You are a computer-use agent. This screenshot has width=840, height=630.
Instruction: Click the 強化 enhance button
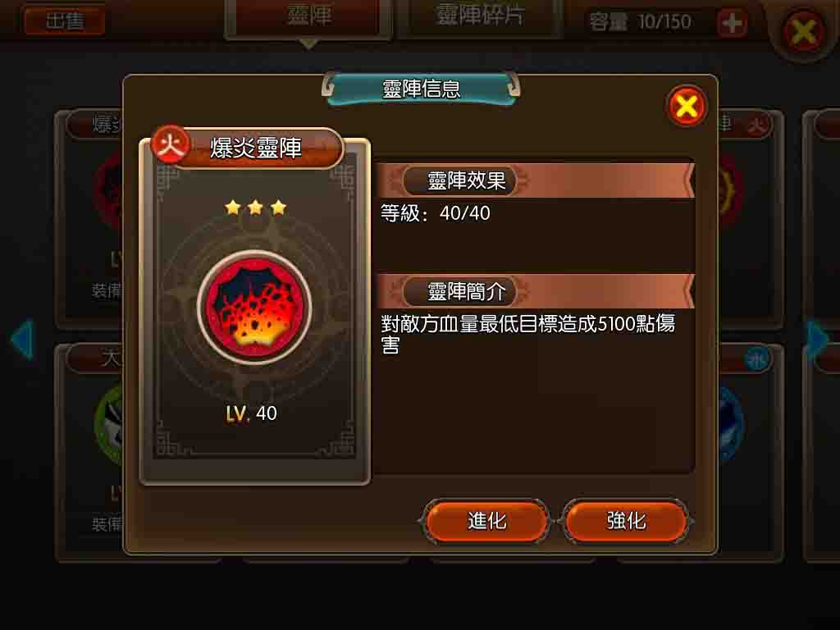[x=626, y=521]
